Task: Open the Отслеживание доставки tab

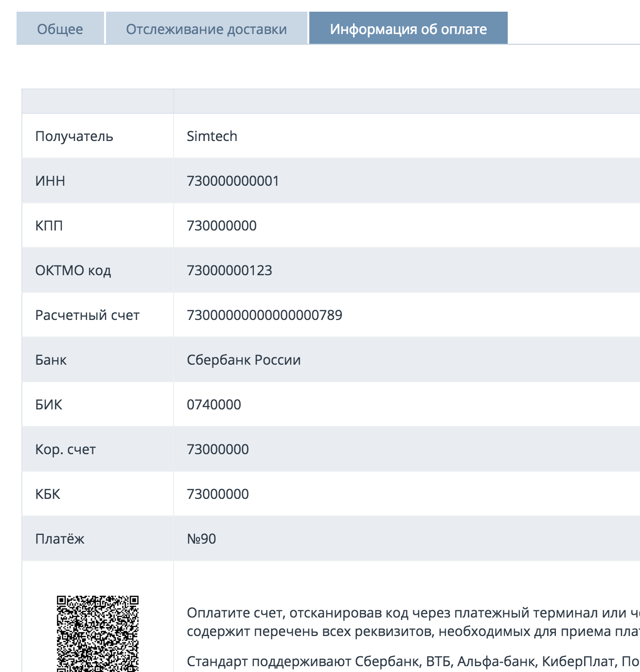Action: point(206,29)
